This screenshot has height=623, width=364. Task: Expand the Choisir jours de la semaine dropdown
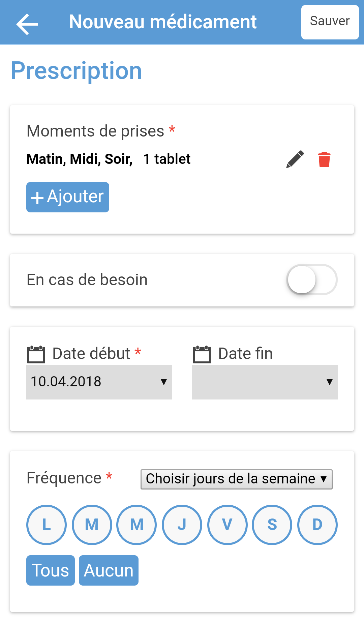tap(236, 479)
